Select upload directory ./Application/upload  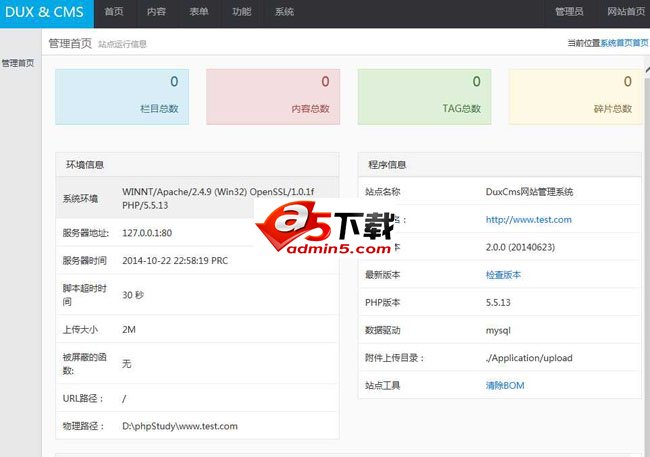coord(529,358)
